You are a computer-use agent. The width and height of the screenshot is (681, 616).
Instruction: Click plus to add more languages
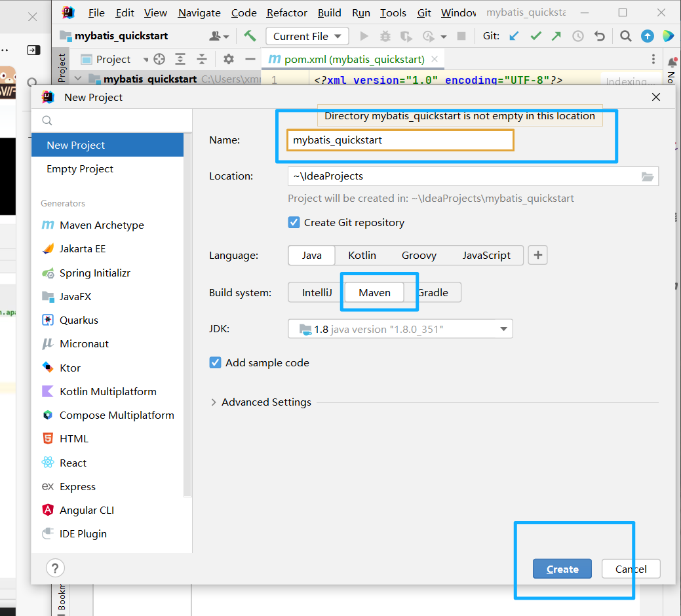537,255
